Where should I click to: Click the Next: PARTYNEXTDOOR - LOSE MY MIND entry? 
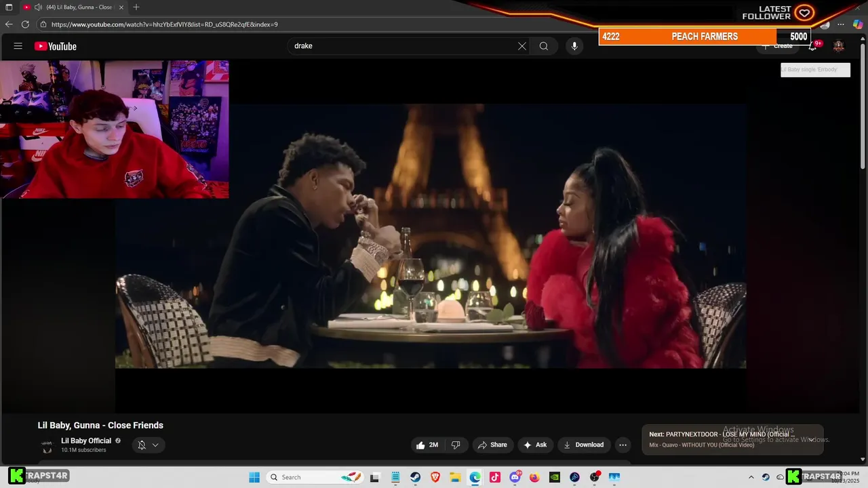pos(722,434)
